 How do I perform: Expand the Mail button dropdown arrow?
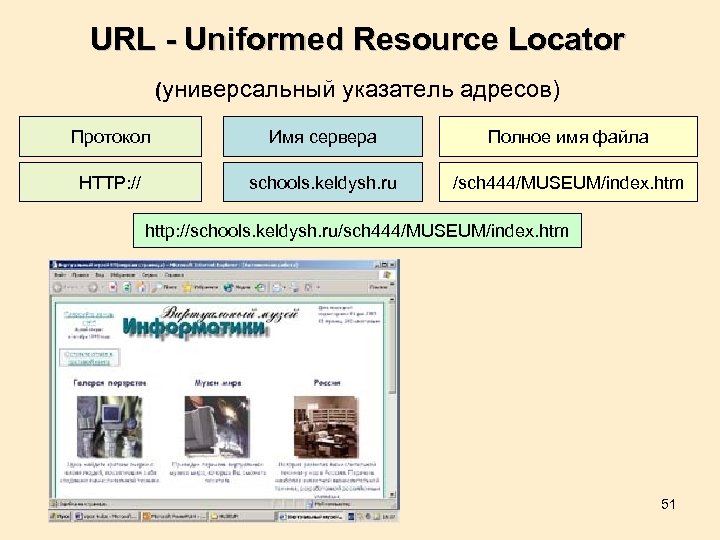[285, 287]
